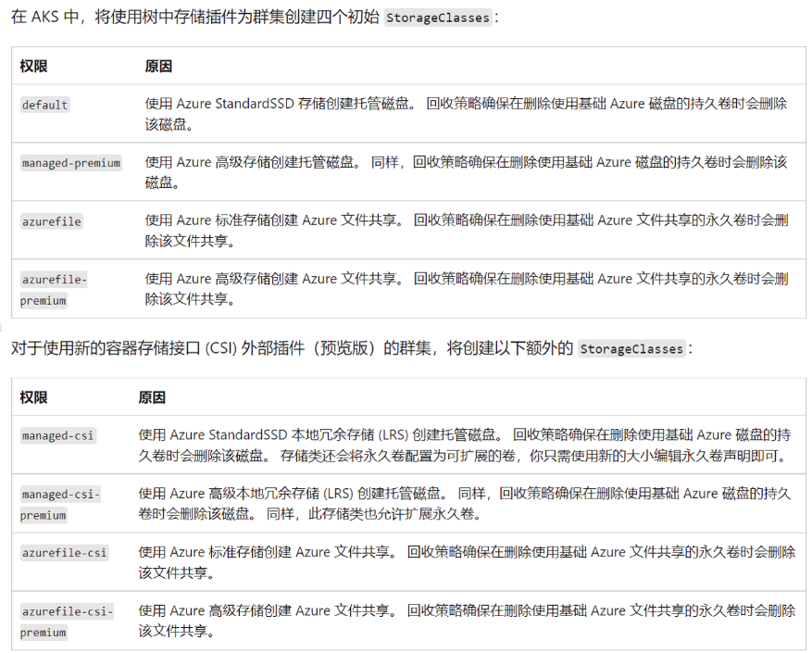Select the 'azurefile-premium' code label
Screen dimensions: 812x653
(54, 290)
